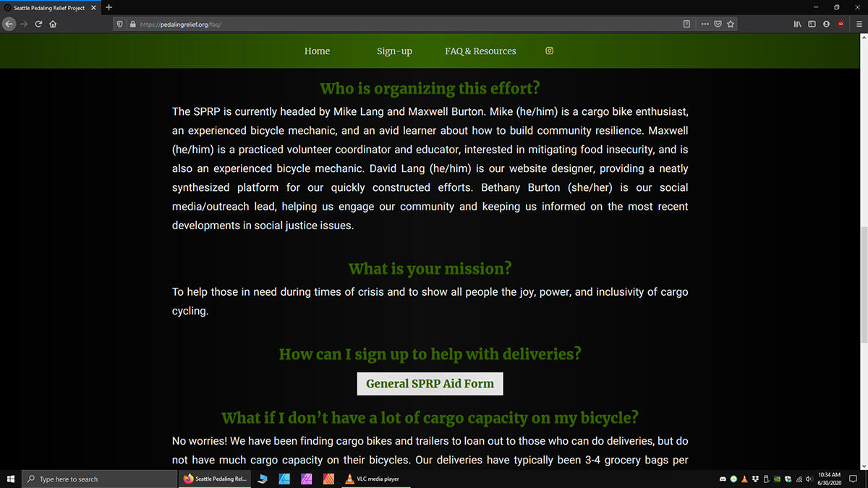Save page to Pocket
Image resolution: width=868 pixels, height=488 pixels.
click(x=718, y=24)
